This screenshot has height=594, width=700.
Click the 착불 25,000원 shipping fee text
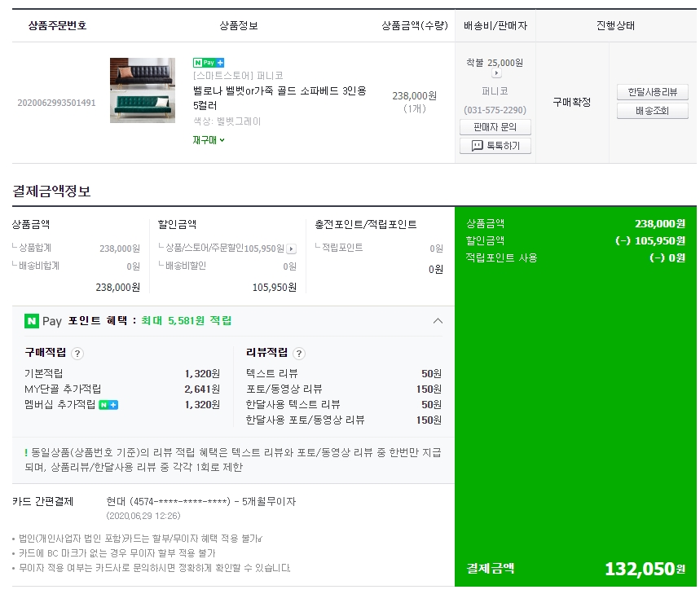[x=495, y=63]
